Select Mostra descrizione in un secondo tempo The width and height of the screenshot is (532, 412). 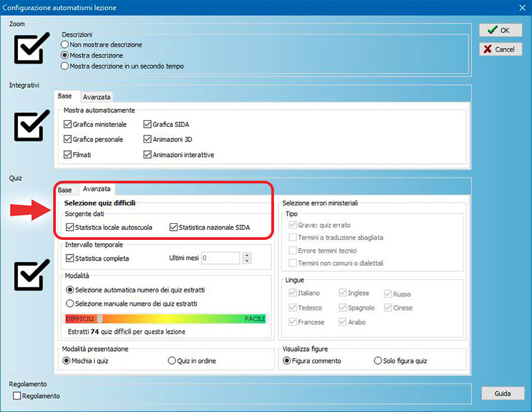click(65, 66)
